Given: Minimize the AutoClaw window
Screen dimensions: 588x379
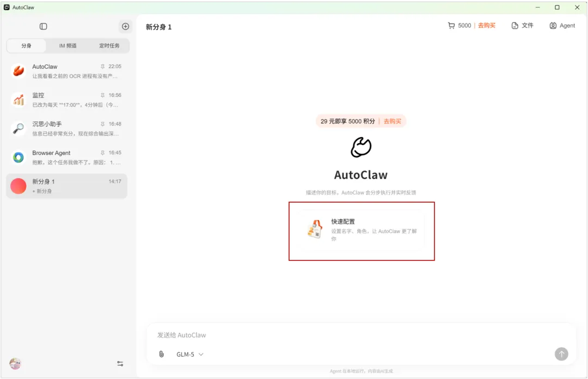Looking at the screenshot, I should coord(537,7).
